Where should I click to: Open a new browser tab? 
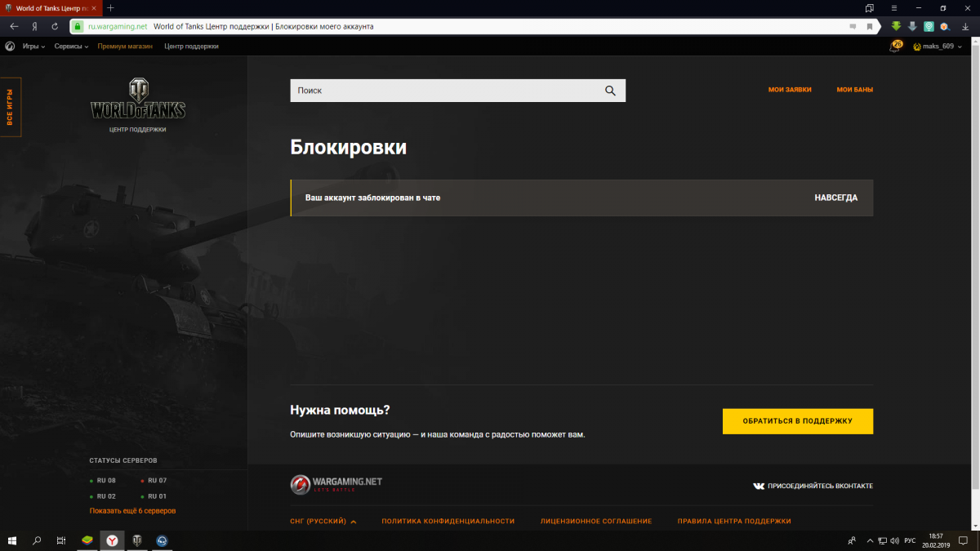click(x=110, y=8)
